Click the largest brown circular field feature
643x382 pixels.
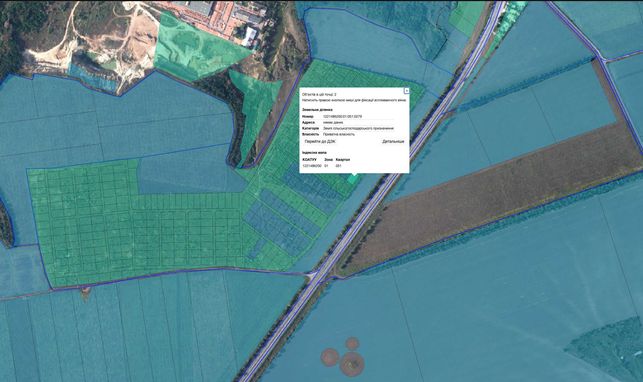point(352,363)
